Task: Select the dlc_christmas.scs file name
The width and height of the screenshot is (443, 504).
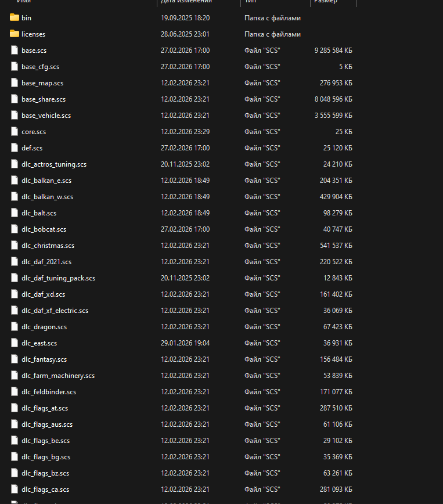Action: click(48, 246)
